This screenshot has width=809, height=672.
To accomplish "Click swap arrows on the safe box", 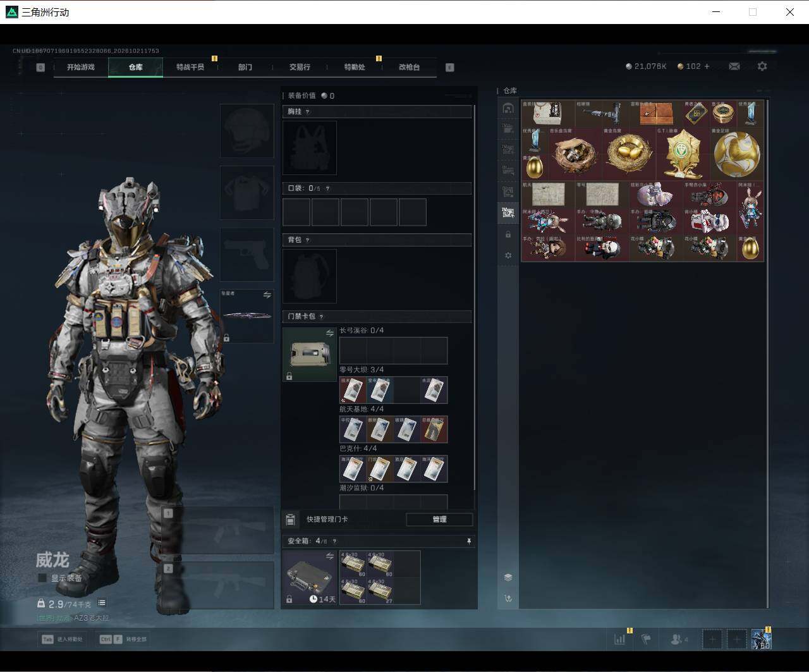I will point(329,556).
